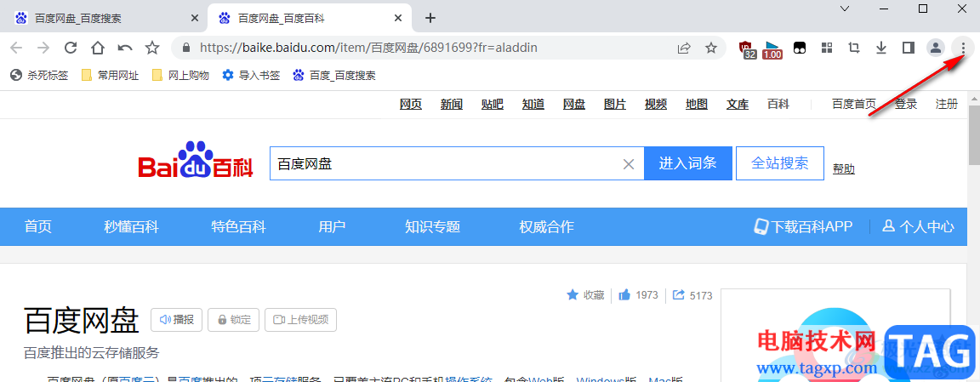
Task: Click the crop screenshot extension icon
Action: 854,48
